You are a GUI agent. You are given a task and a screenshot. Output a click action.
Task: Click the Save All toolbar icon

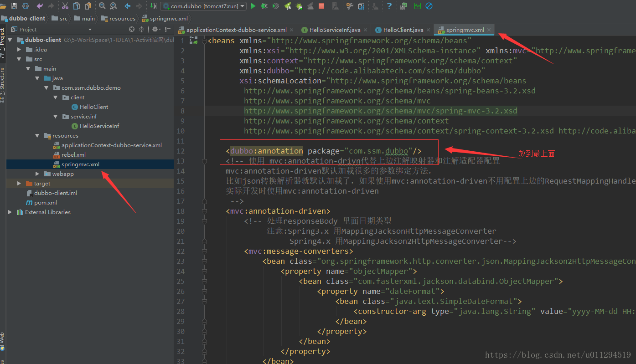pyautogui.click(x=14, y=6)
